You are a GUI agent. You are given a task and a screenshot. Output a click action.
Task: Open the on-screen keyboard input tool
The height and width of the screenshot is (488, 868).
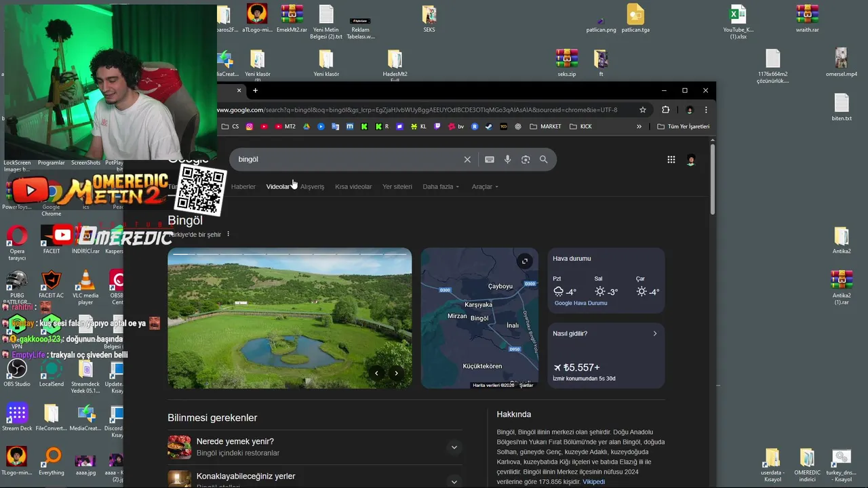click(490, 159)
